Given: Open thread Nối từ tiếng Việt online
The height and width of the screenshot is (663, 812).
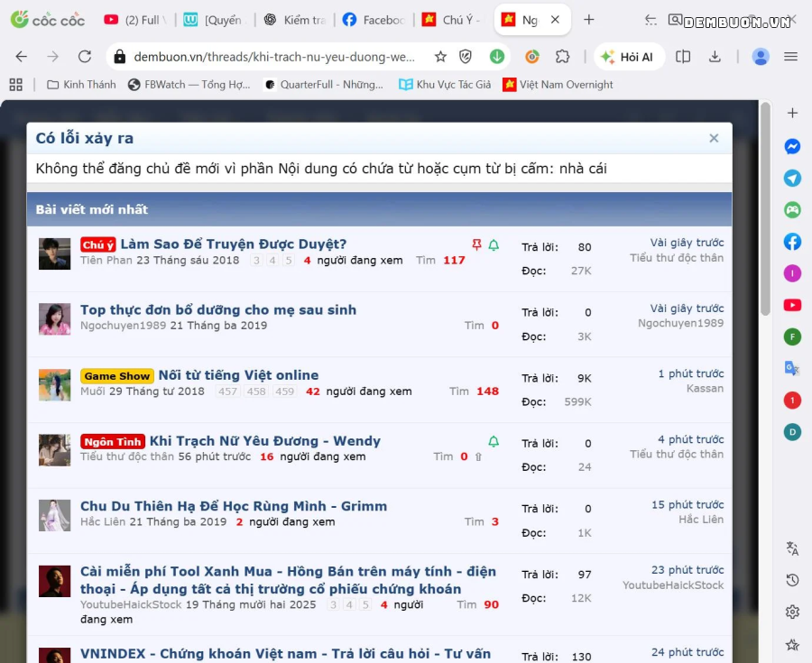Looking at the screenshot, I should coord(238,375).
